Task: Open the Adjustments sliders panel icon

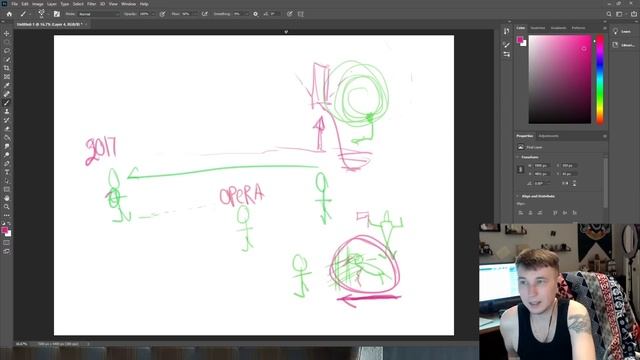Action: (507, 54)
